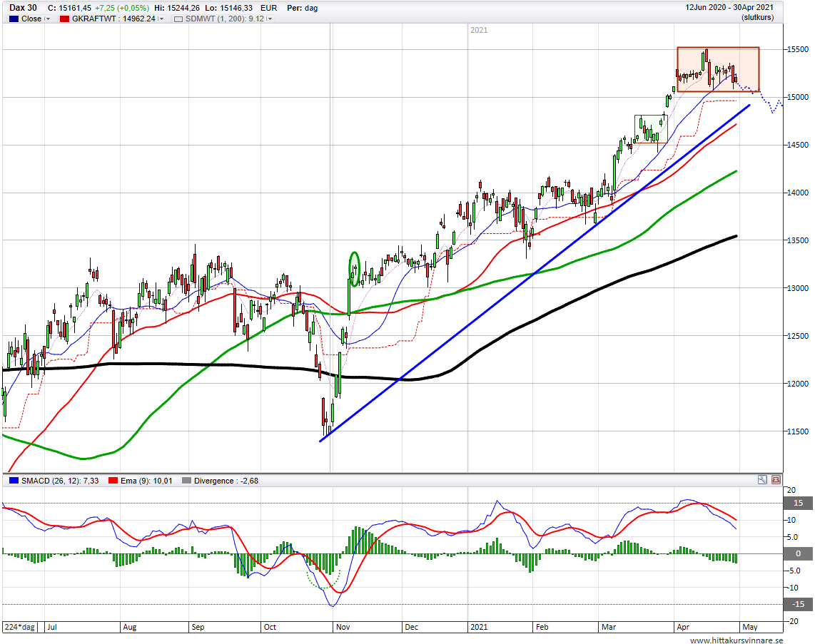Click the Mar label on time axis

[609, 627]
